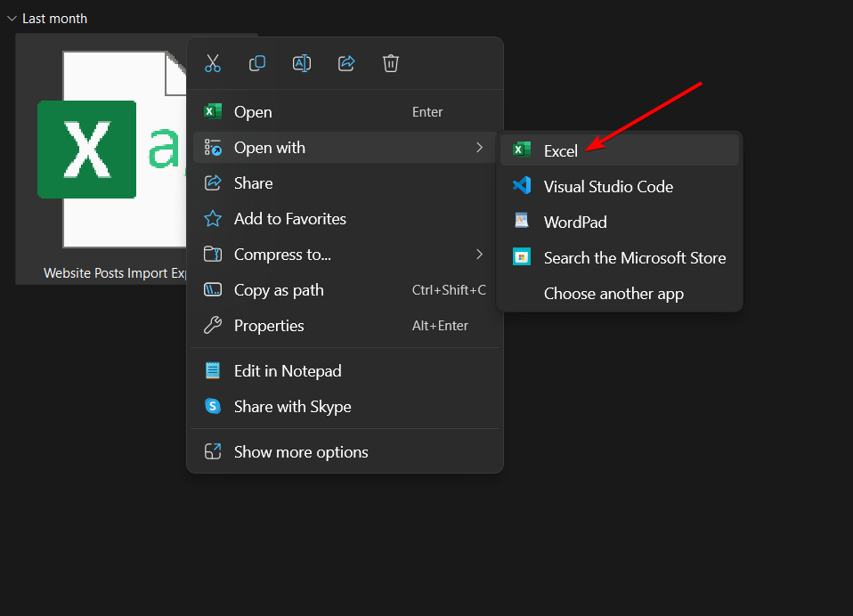Click the Microsoft Store icon
The width and height of the screenshot is (853, 616).
pos(522,257)
